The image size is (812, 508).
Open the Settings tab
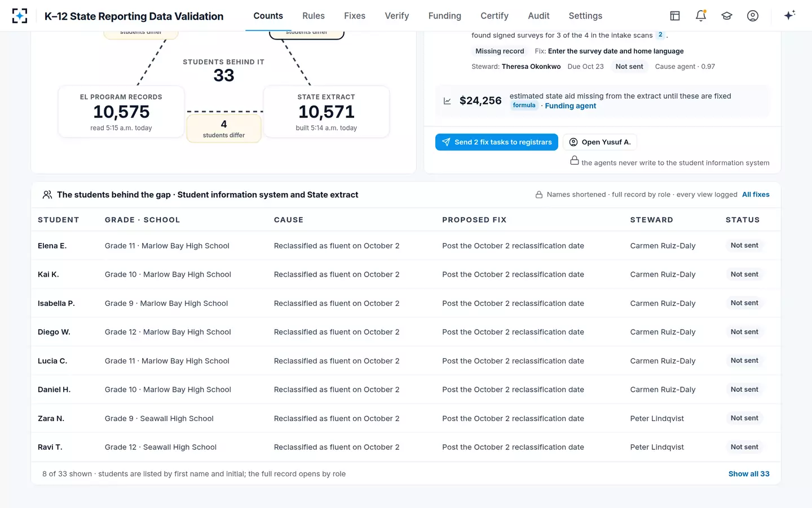click(585, 16)
